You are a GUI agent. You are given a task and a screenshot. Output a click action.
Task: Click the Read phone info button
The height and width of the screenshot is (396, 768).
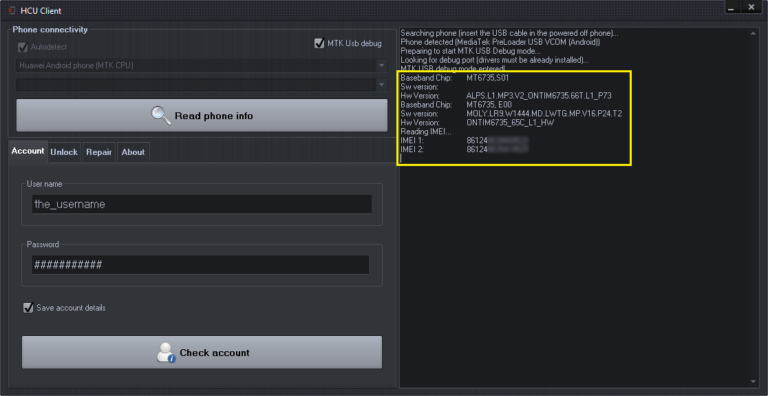click(x=202, y=116)
